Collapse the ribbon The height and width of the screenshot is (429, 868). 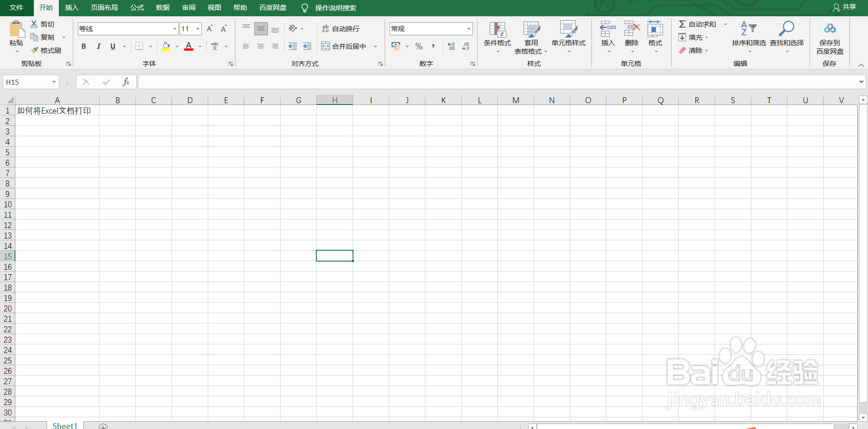[861, 65]
